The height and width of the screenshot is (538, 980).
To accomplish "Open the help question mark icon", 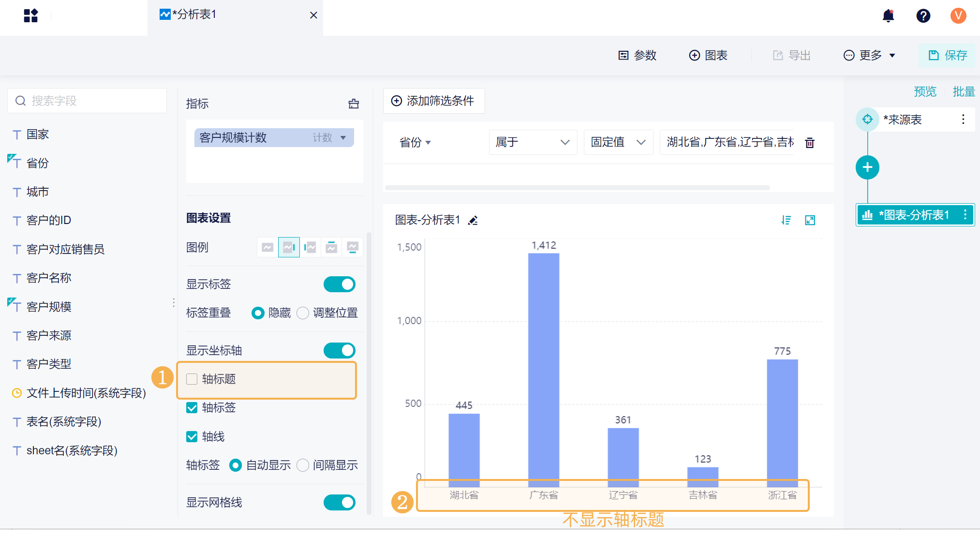I will click(x=923, y=15).
